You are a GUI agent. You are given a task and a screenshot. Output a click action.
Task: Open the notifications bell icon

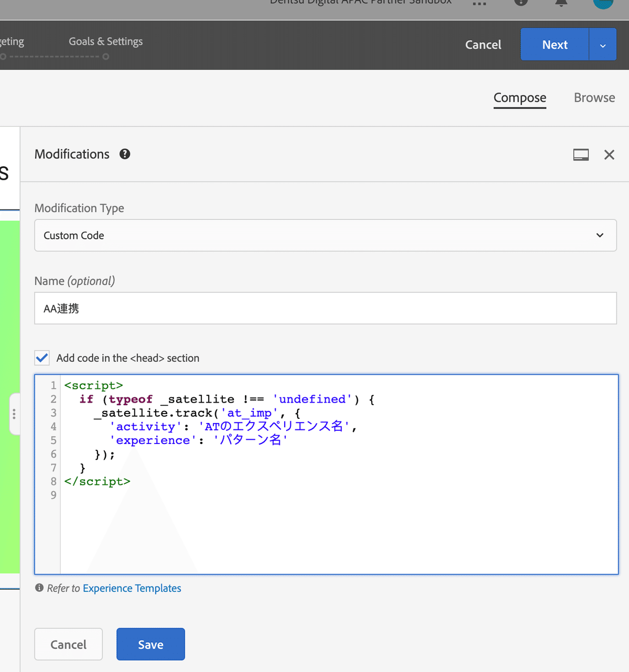[561, 3]
